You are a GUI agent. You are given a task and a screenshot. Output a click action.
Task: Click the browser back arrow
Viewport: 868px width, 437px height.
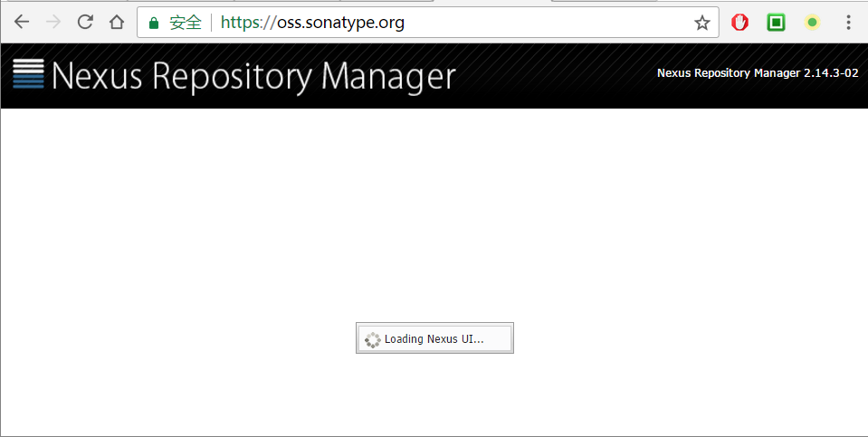(x=22, y=22)
